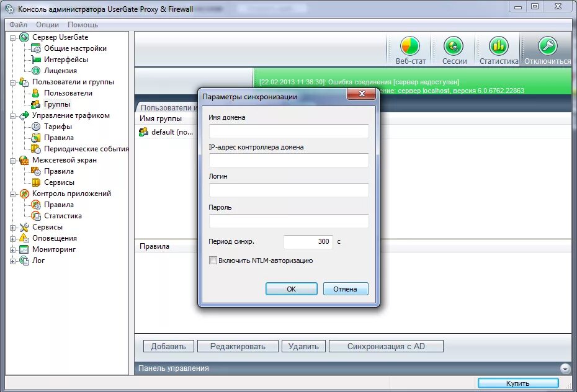This screenshot has height=392, width=577.
Task: Open the Сессии globe icon
Action: pos(454,46)
